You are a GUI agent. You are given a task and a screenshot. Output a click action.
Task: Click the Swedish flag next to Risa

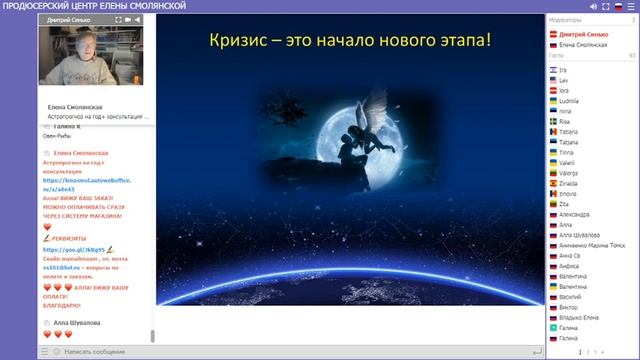(553, 122)
